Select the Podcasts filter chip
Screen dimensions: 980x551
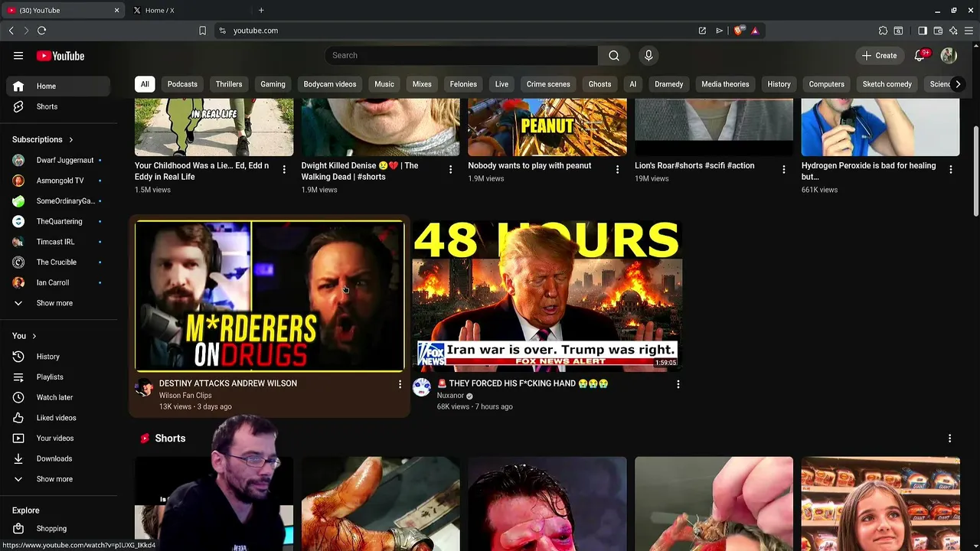182,84
